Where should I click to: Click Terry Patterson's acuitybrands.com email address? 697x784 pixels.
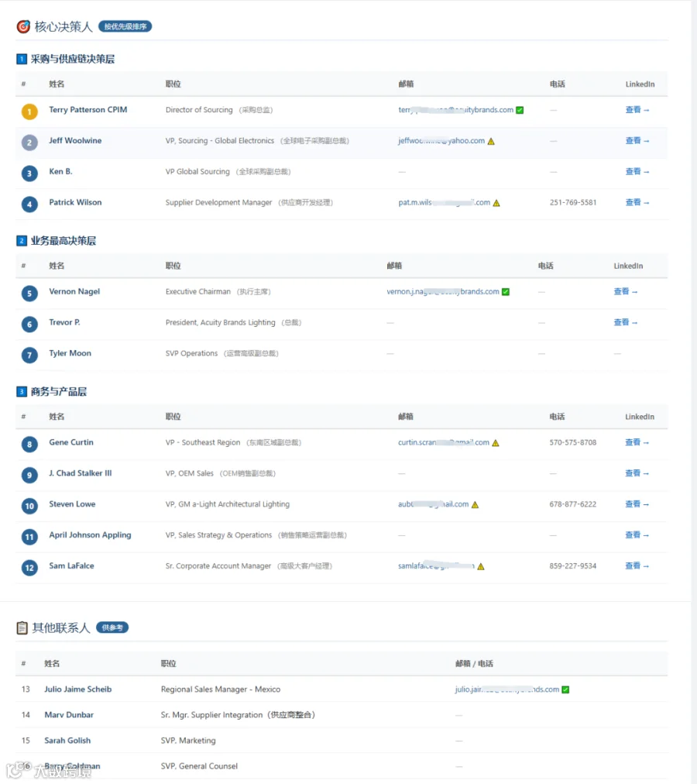pos(455,110)
